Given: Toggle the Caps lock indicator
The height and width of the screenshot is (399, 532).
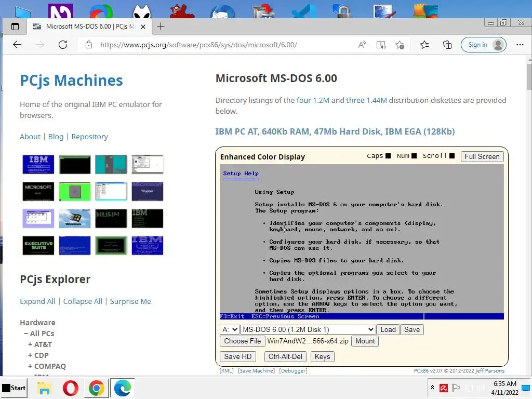Looking at the screenshot, I should coord(388,156).
